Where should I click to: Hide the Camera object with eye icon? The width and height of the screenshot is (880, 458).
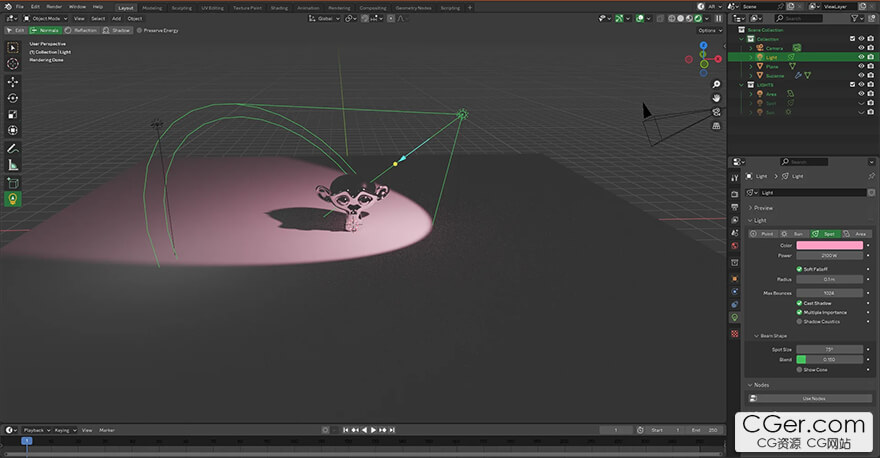click(x=860, y=48)
